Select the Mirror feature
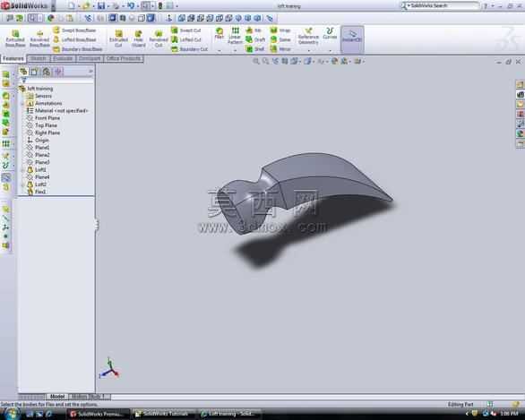The width and height of the screenshot is (525, 420). click(x=280, y=49)
